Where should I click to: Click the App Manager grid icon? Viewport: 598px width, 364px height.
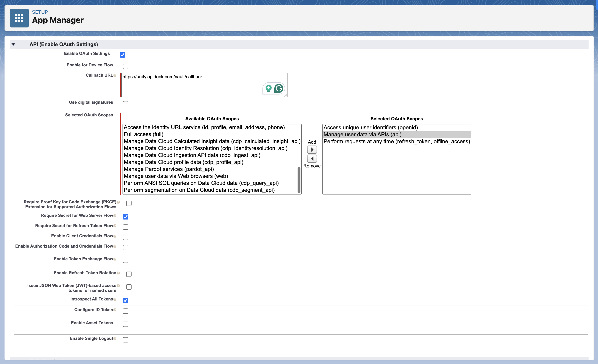coord(19,18)
